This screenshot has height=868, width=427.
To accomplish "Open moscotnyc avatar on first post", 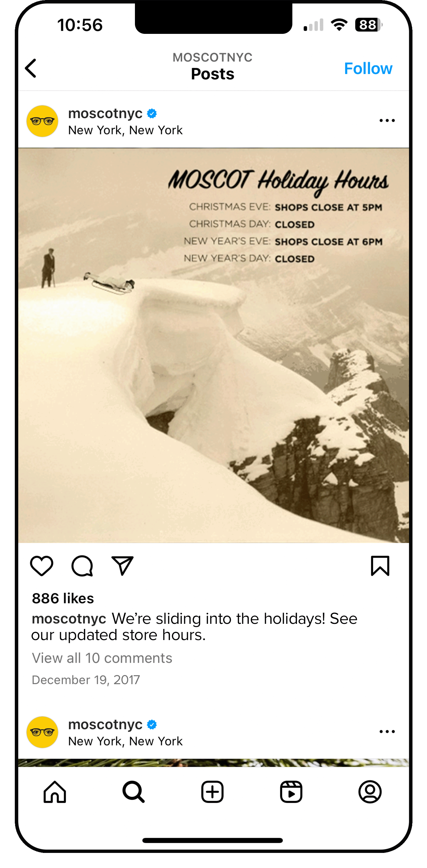I will coord(42,121).
